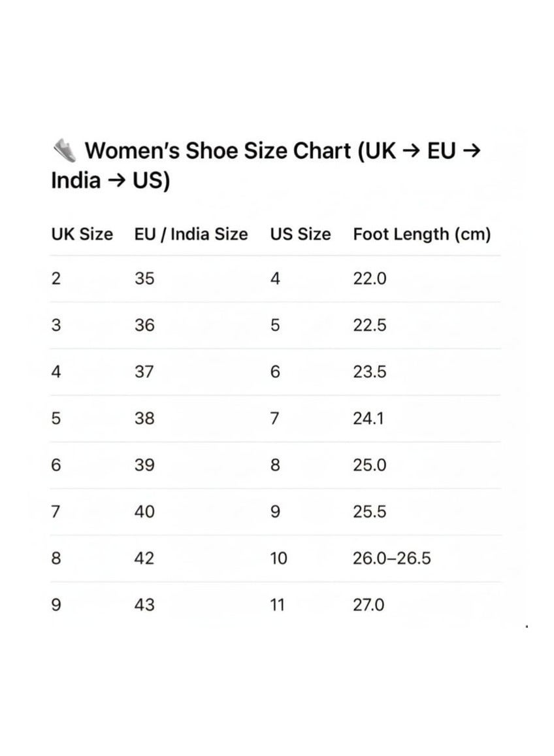Select EU size 43 in last row
This screenshot has width=554, height=756.
144,604
